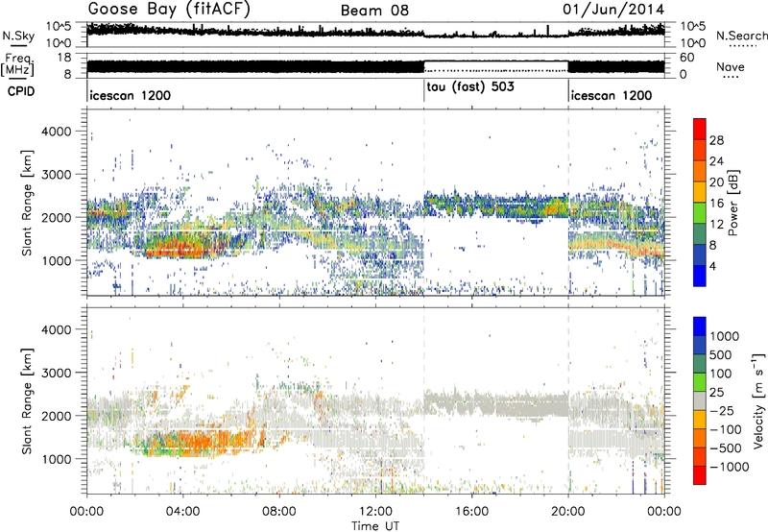This screenshot has width=768, height=532.
Task: Click the date "01/Jun/2014"
Action: point(613,10)
